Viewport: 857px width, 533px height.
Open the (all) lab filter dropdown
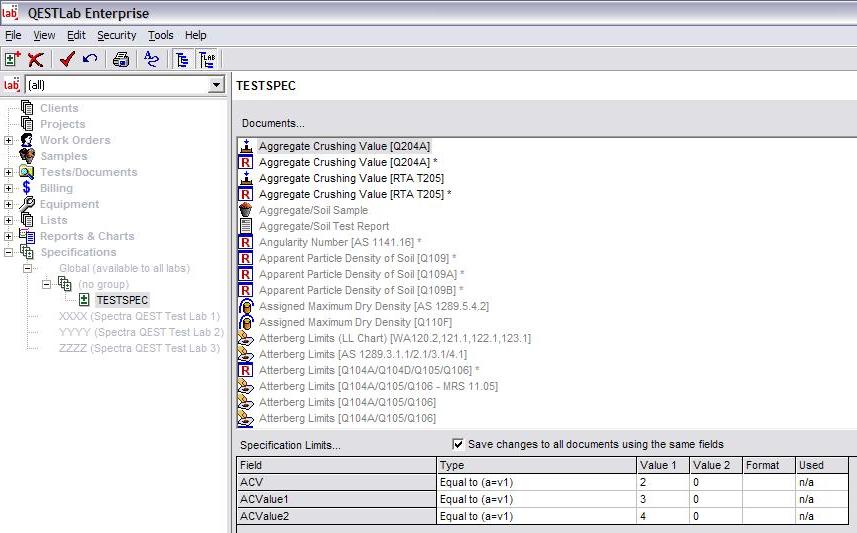(x=216, y=85)
